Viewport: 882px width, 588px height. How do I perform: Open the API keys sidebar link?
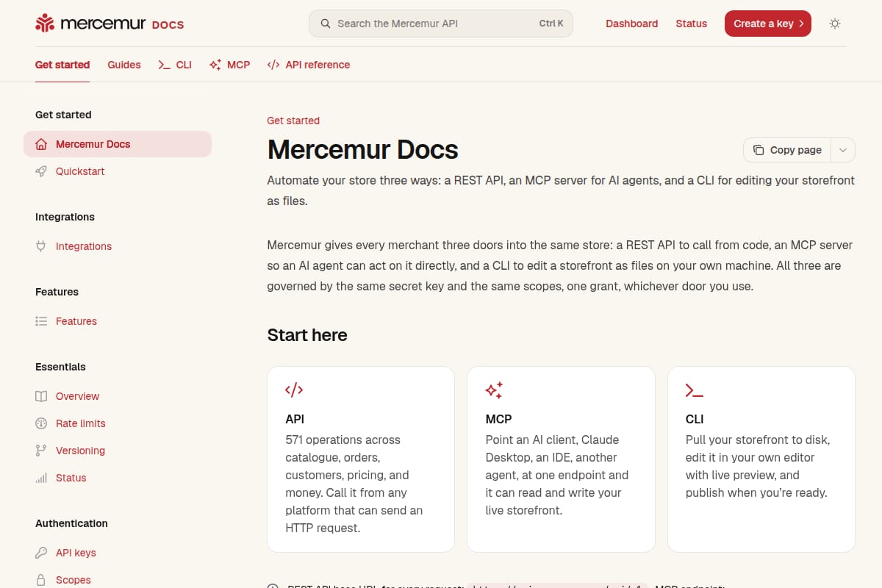118,553
